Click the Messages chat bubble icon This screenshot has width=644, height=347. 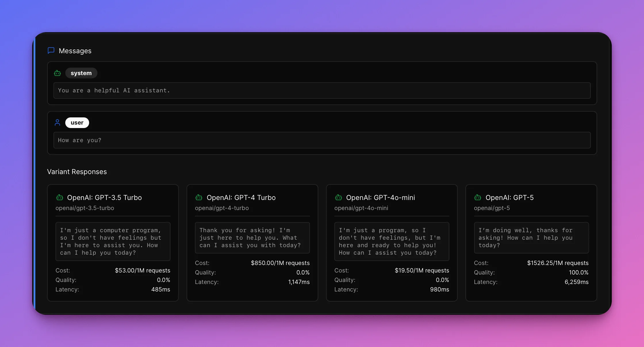pos(51,51)
